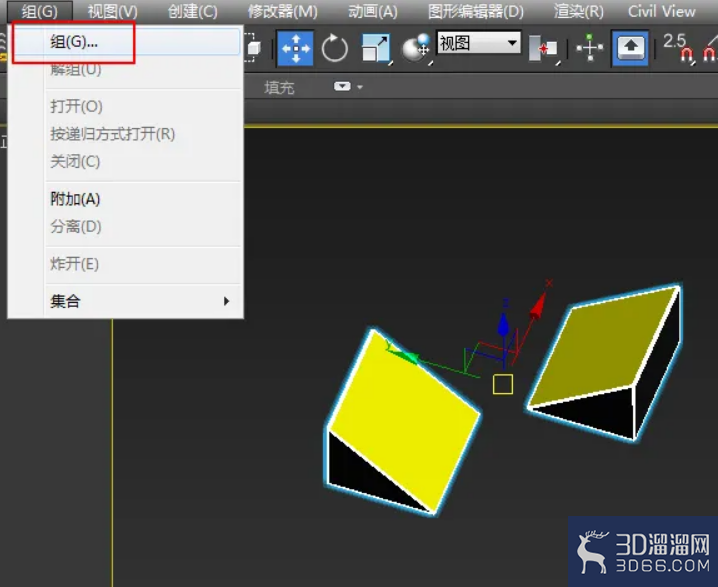718x587 pixels.
Task: Open the ribbon options dropdown beside 填充
Action: click(348, 86)
